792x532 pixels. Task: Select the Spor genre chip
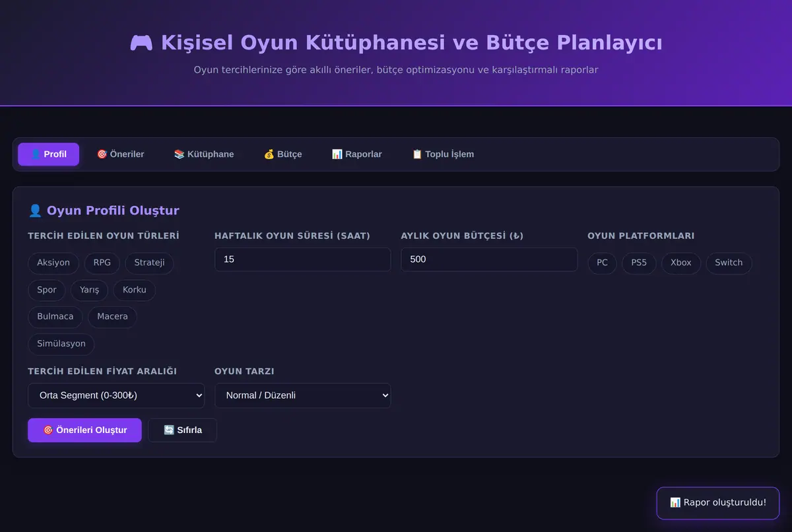pyautogui.click(x=47, y=290)
